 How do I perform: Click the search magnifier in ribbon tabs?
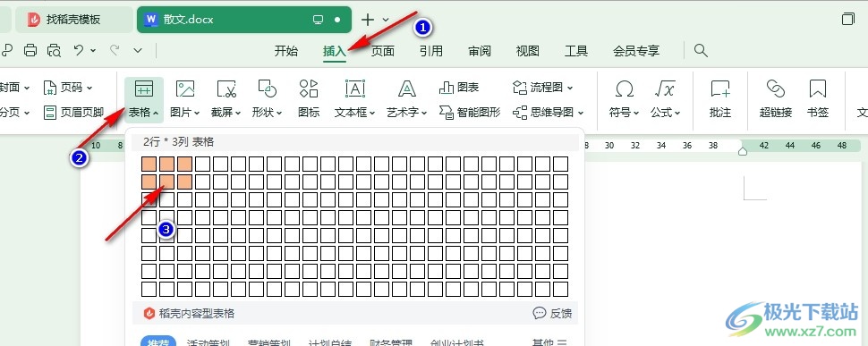[701, 51]
